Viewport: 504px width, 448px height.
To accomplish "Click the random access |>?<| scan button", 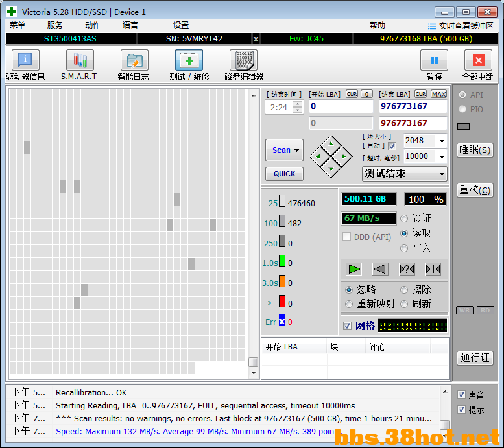I will pyautogui.click(x=407, y=269).
